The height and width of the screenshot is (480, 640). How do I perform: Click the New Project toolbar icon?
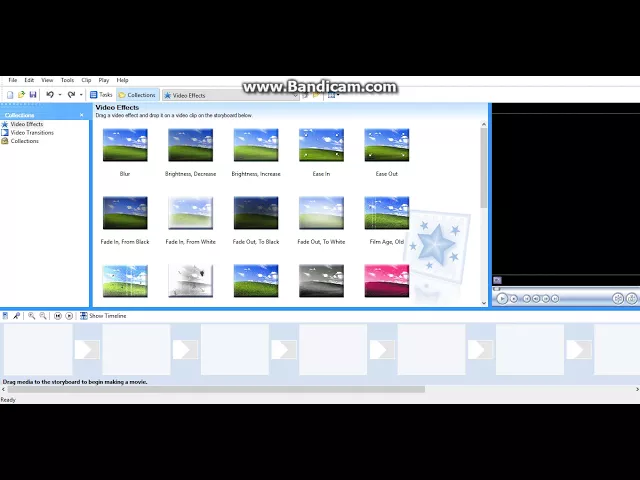pyautogui.click(x=10, y=95)
